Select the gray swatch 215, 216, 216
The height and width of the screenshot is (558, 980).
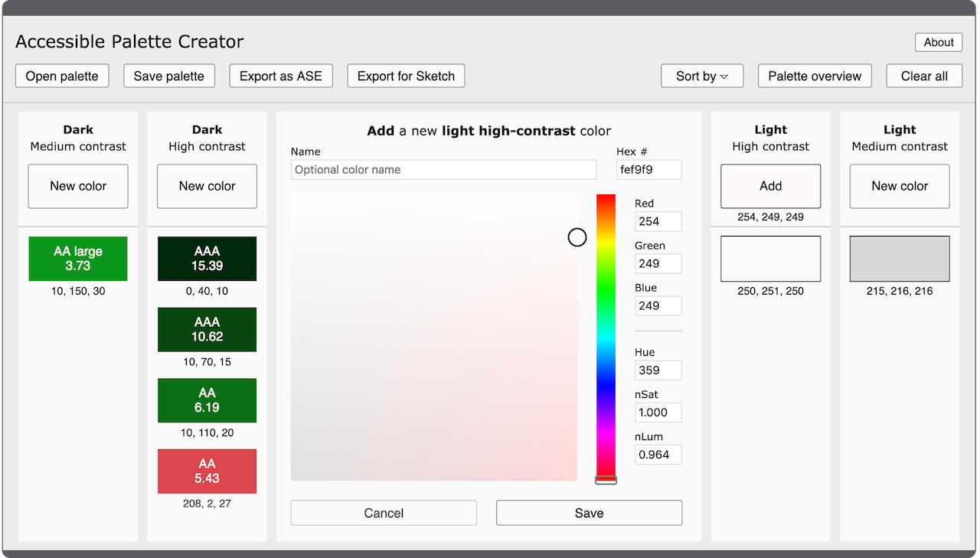click(x=900, y=259)
